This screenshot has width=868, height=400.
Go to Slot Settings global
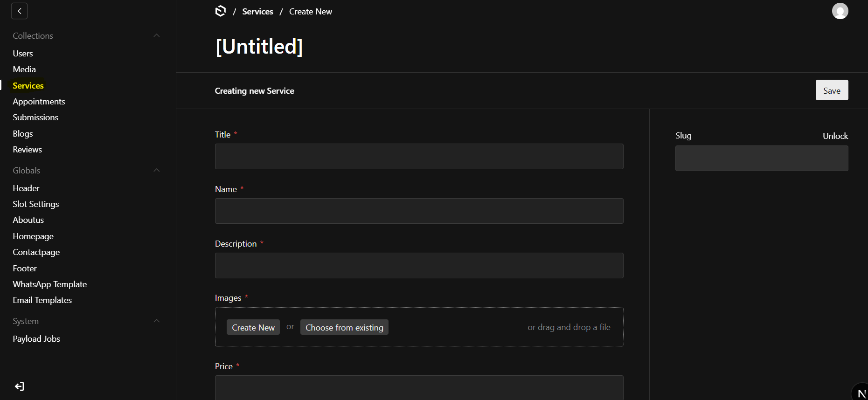point(36,204)
